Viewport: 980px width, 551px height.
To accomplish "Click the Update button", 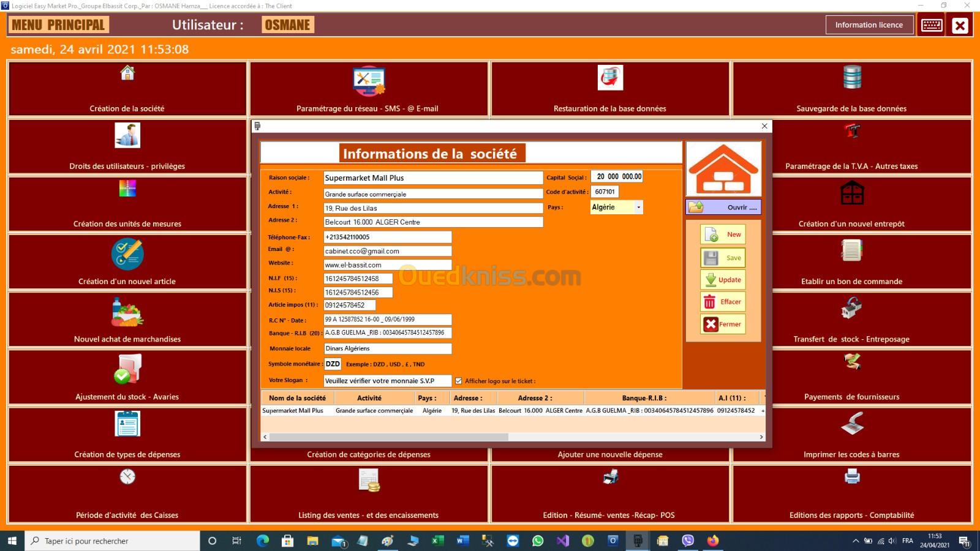I will click(x=723, y=280).
